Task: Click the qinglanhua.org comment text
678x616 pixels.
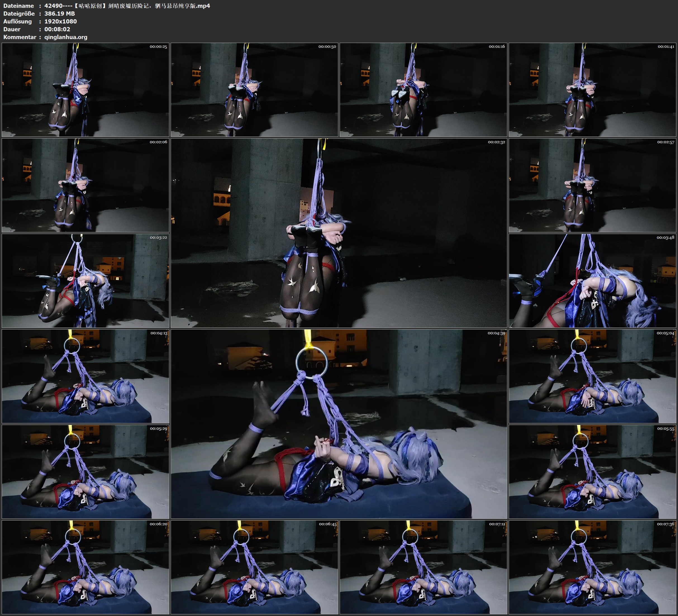Action: point(66,37)
